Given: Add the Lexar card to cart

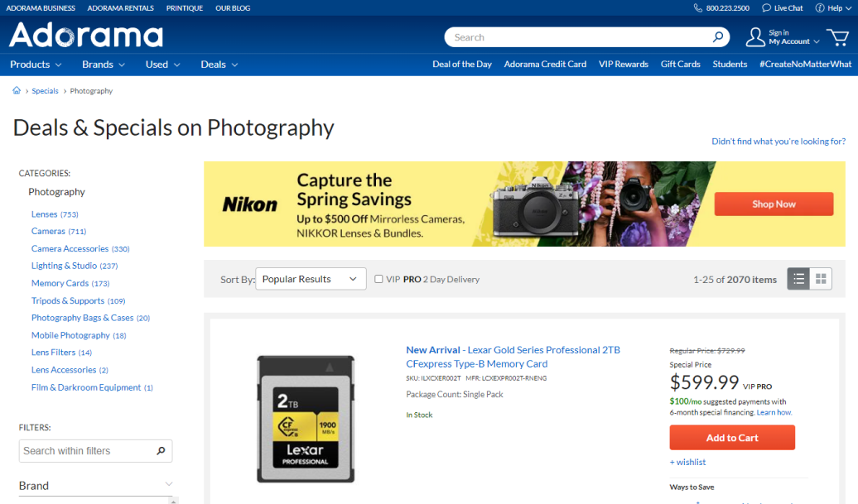Looking at the screenshot, I should point(731,438).
